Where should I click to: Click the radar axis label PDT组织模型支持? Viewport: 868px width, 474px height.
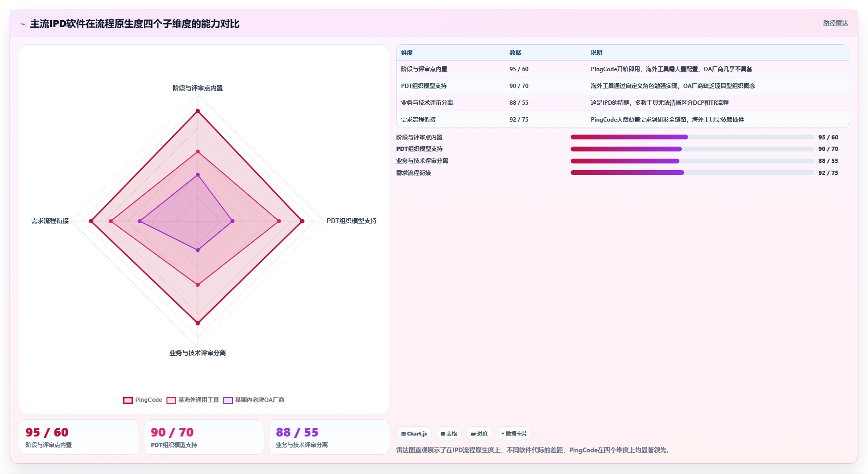coord(352,221)
